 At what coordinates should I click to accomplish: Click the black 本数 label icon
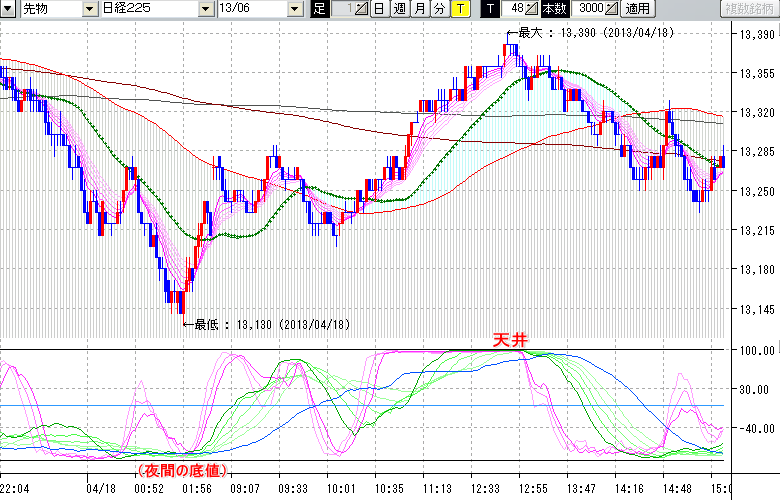click(555, 9)
